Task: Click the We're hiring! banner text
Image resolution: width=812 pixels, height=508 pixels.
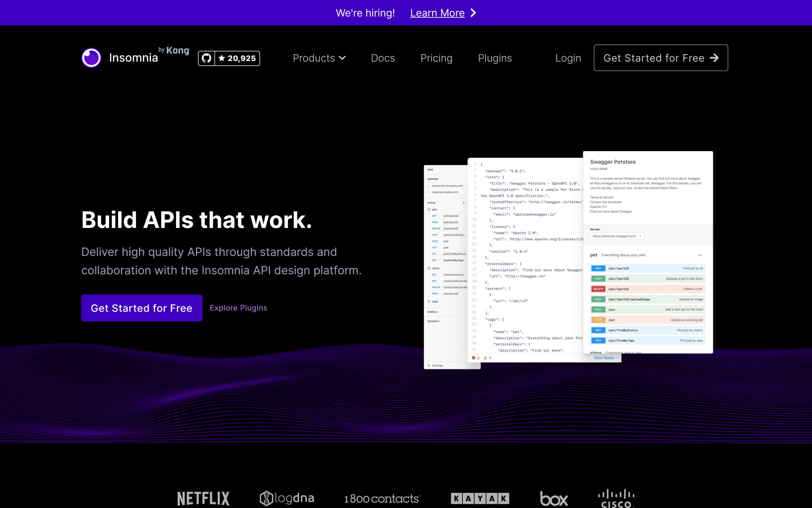Action: (365, 13)
